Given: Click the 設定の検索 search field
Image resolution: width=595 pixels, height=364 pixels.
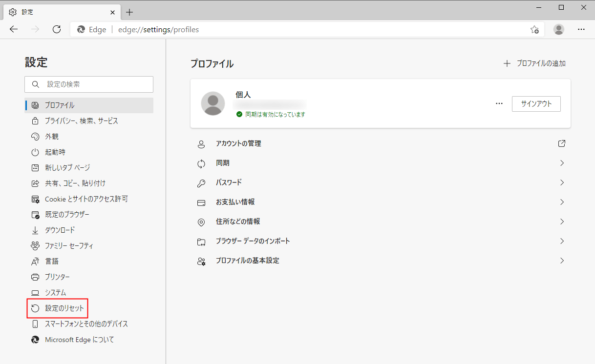Looking at the screenshot, I should 89,84.
